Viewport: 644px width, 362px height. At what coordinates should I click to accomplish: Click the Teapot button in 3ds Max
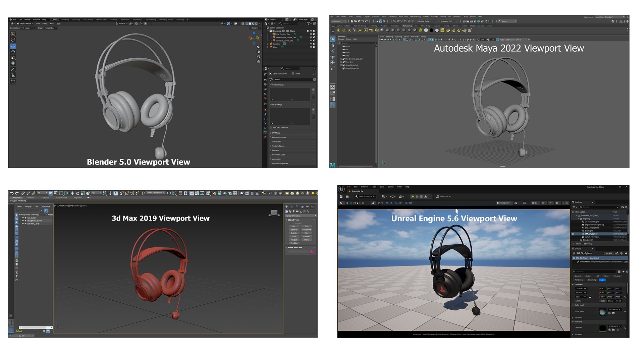[x=294, y=240]
